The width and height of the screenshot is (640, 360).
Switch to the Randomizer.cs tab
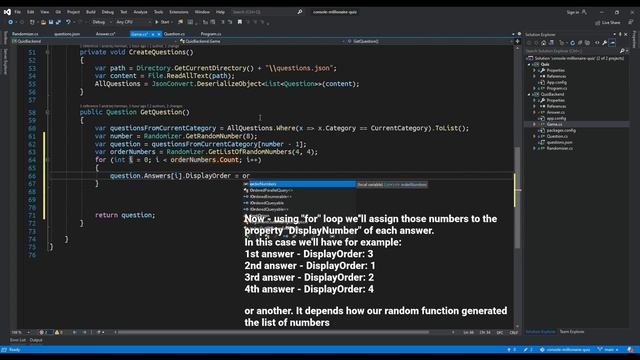click(x=25, y=34)
